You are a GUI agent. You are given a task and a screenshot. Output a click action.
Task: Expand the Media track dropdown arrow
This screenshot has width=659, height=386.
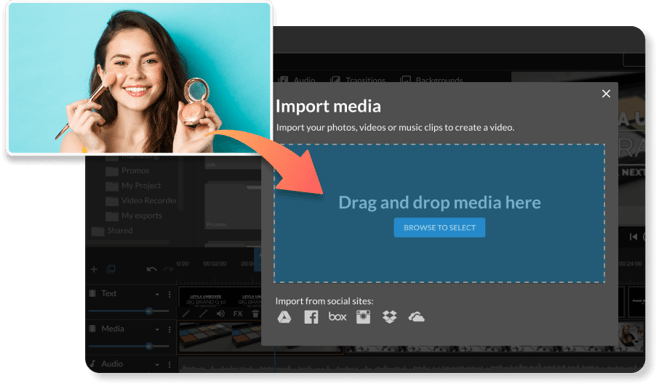point(157,329)
